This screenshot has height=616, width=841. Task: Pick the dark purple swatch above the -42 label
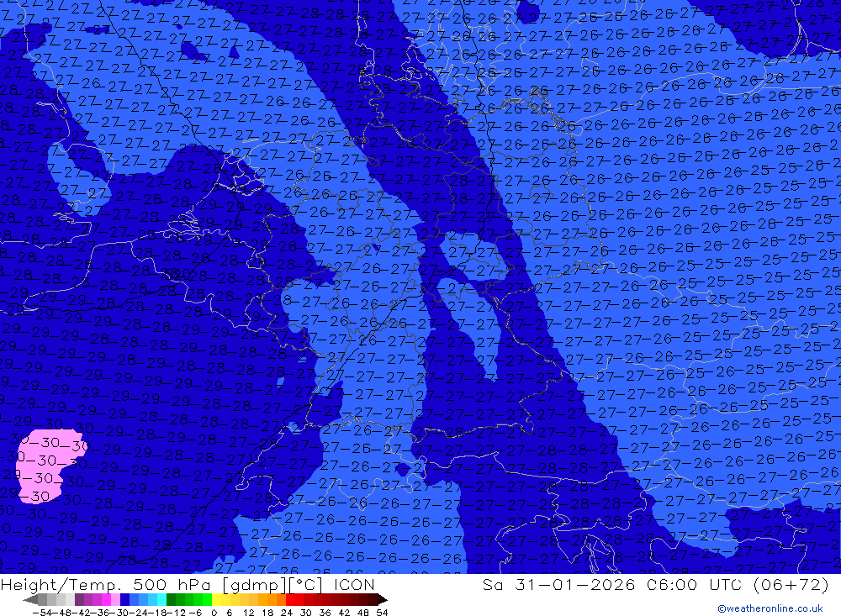[79, 600]
